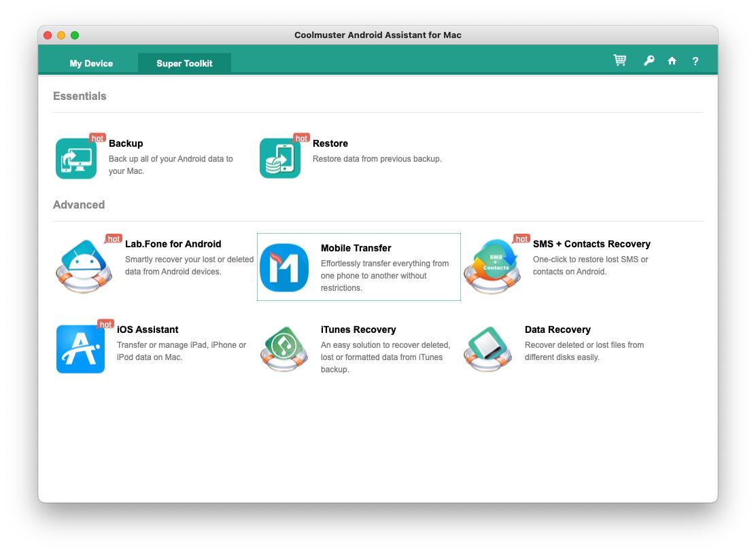The image size is (756, 553).
Task: Click the SMS + Contacts Recovery title
Action: coord(591,244)
